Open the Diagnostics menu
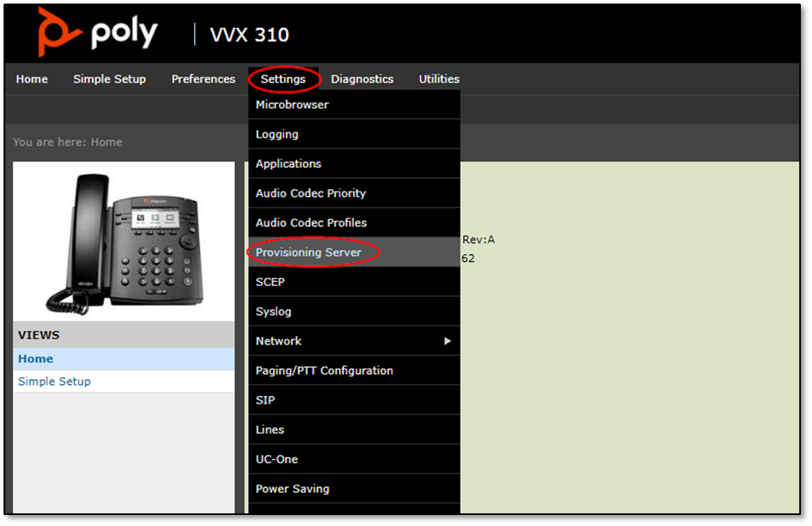 coord(362,79)
